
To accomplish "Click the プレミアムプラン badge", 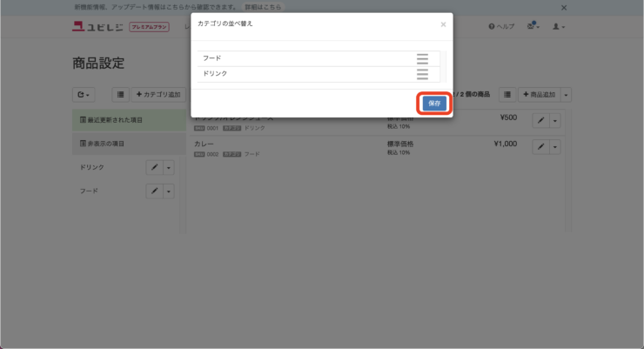I will (149, 27).
